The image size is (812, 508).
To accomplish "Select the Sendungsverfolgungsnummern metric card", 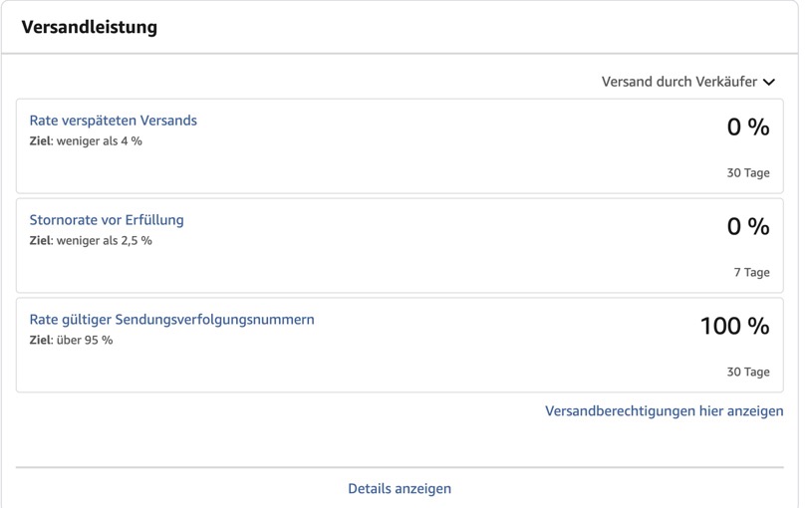I will (x=400, y=345).
